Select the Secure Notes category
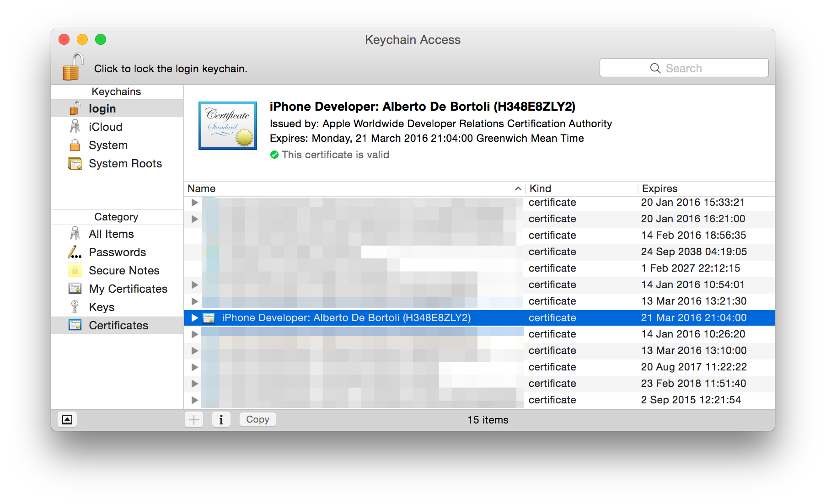 pyautogui.click(x=124, y=270)
